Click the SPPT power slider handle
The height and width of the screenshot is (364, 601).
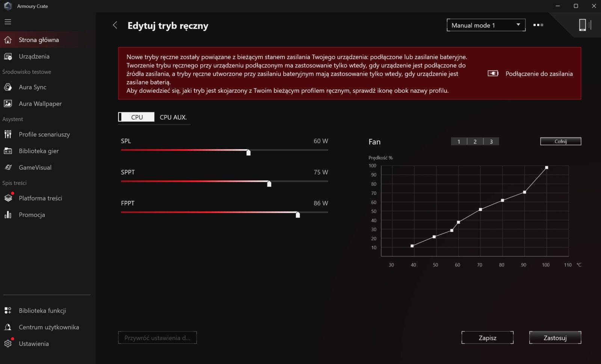[269, 183]
